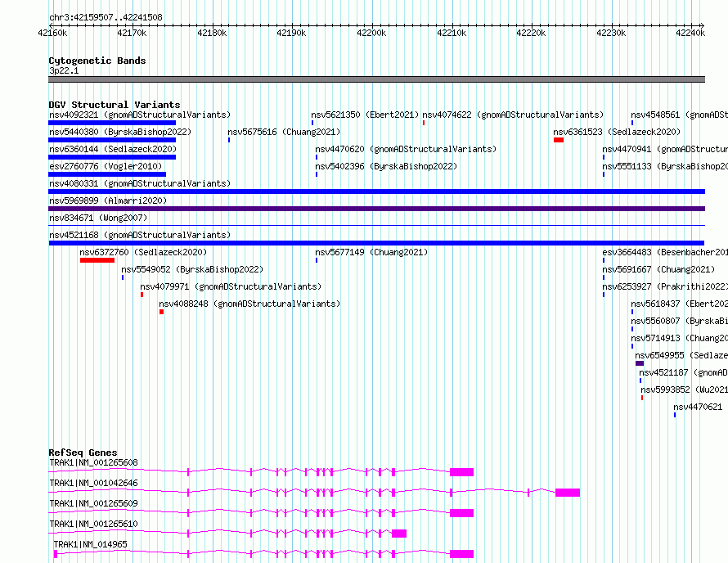728x563 pixels.
Task: Open transcript TRAK1|NM_001265610 label
Action: click(93, 524)
